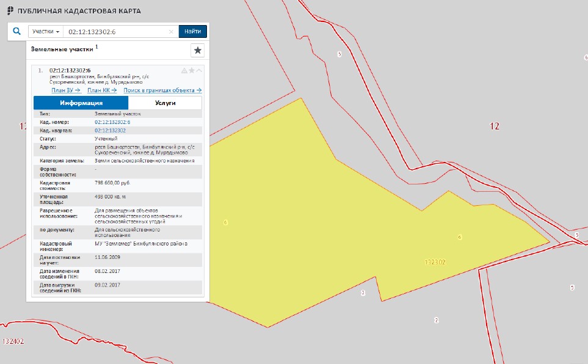
Task: Click the magnifying glass search icon
Action: [17, 32]
